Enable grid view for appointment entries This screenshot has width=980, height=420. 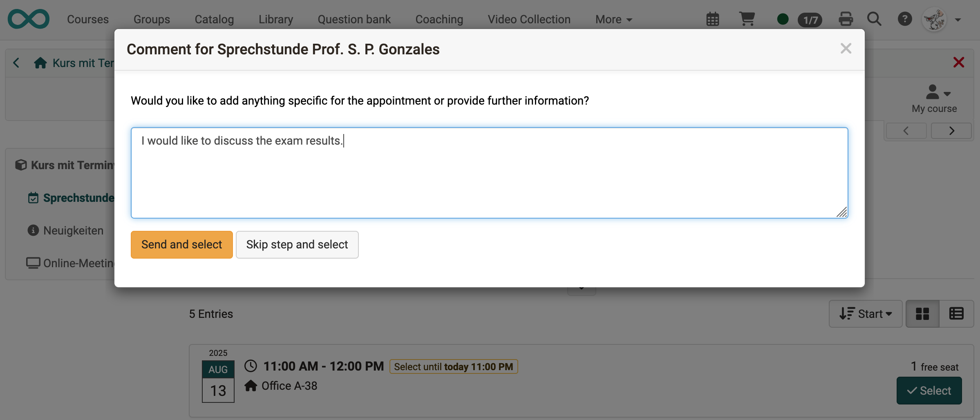pos(922,313)
